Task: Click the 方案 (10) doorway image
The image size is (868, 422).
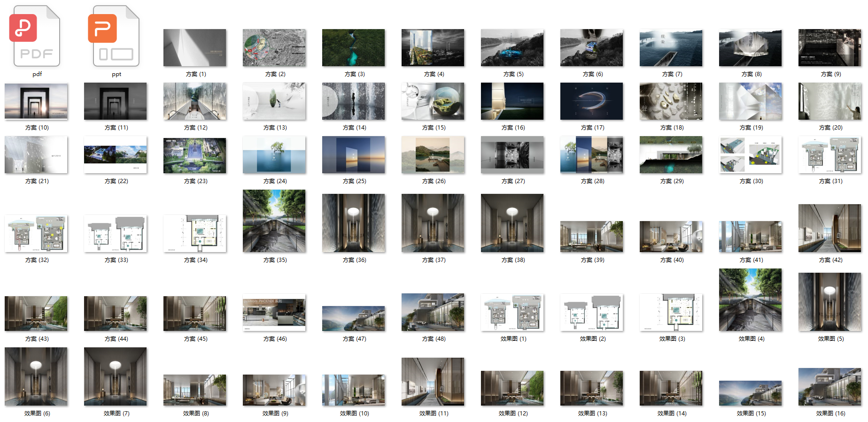Action: (36, 101)
